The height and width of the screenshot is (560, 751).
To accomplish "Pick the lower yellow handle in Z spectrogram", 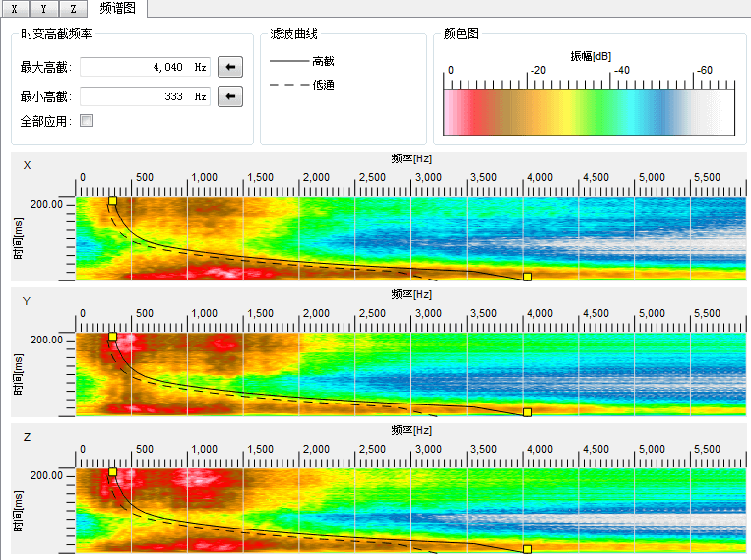I will point(528,548).
